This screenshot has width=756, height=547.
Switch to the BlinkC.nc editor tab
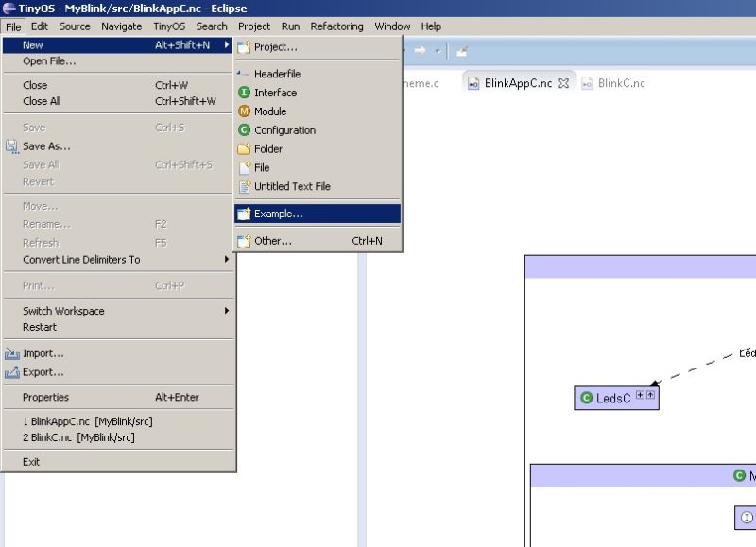pyautogui.click(x=624, y=83)
